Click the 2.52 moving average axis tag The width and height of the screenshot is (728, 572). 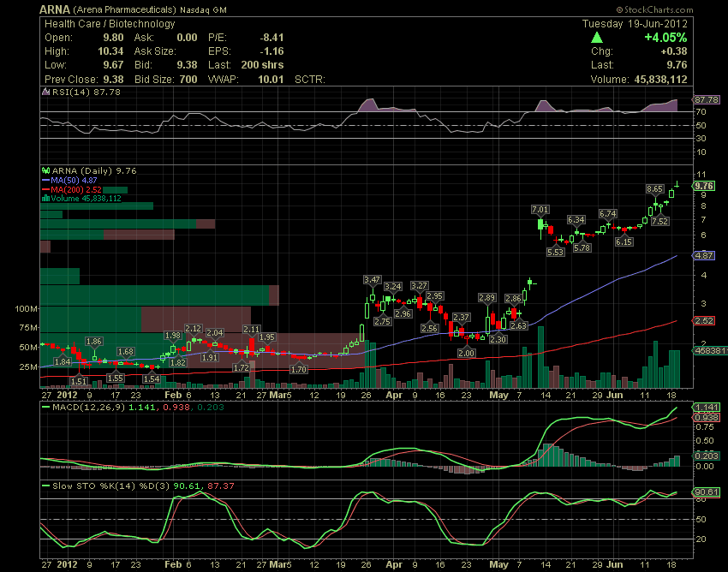tap(704, 321)
